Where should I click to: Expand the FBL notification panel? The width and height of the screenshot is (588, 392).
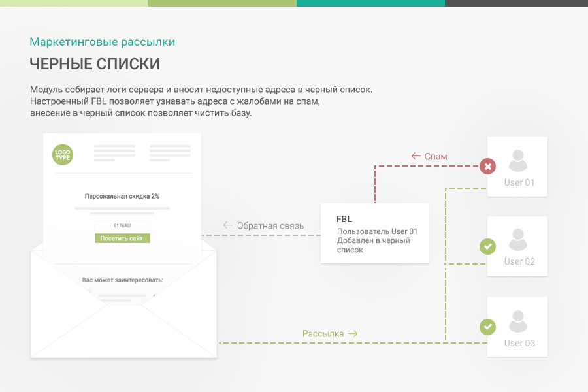(x=374, y=233)
